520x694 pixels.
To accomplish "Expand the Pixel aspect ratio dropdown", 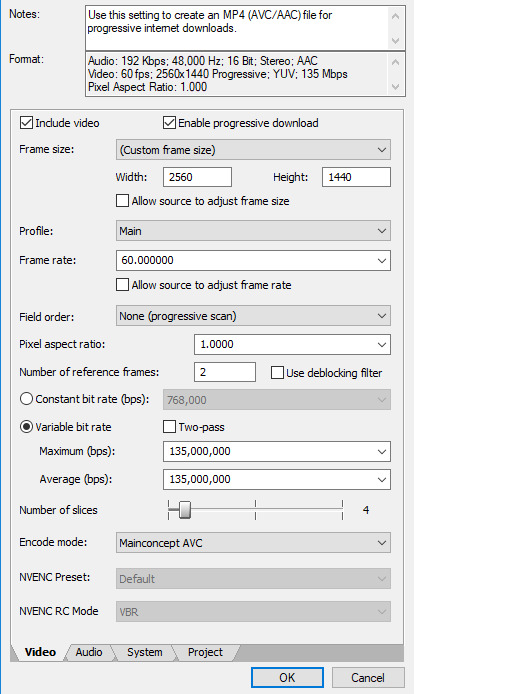I will coord(381,344).
